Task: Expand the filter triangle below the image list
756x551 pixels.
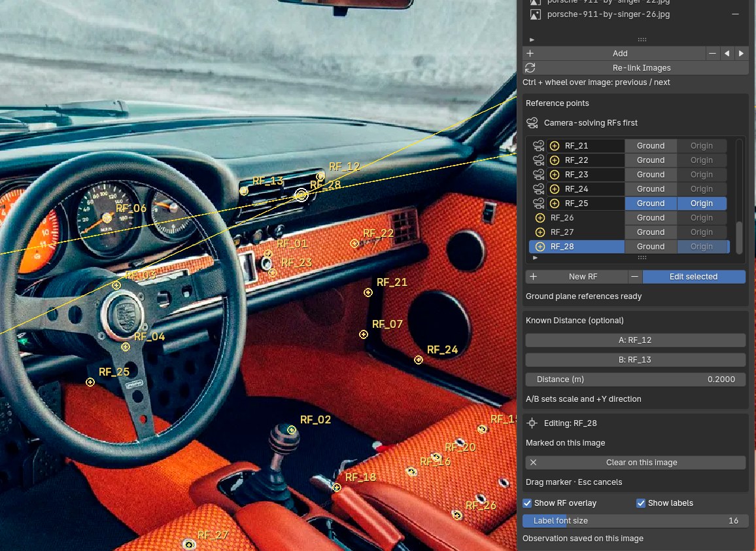Action: coord(532,39)
